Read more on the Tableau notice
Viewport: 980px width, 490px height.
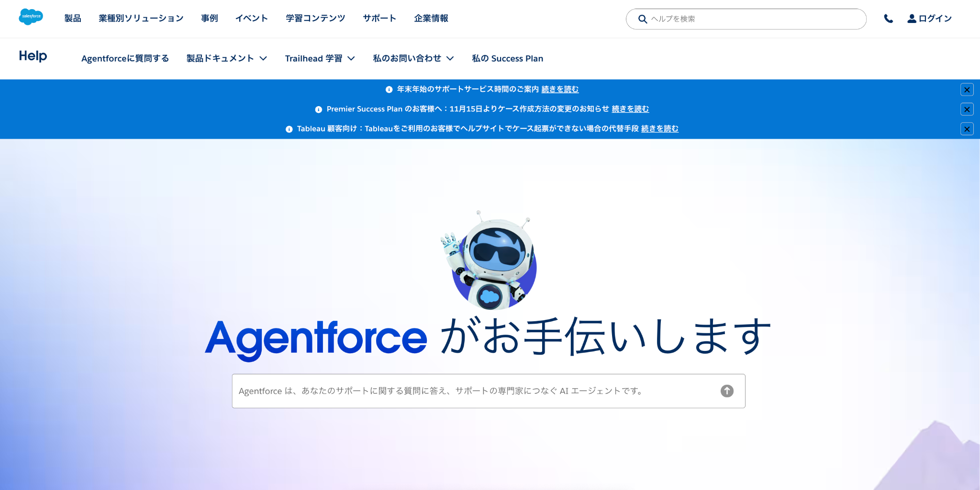[x=660, y=129]
